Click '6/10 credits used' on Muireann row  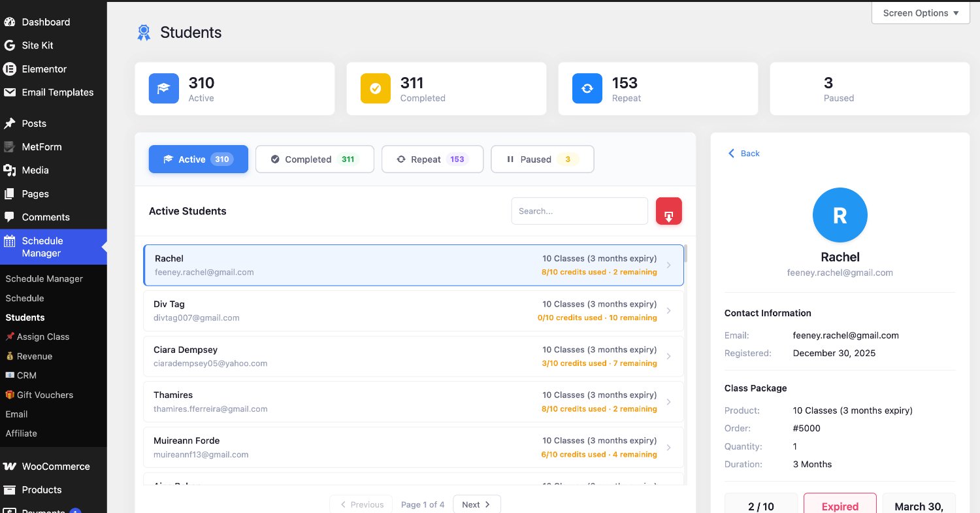[574, 454]
